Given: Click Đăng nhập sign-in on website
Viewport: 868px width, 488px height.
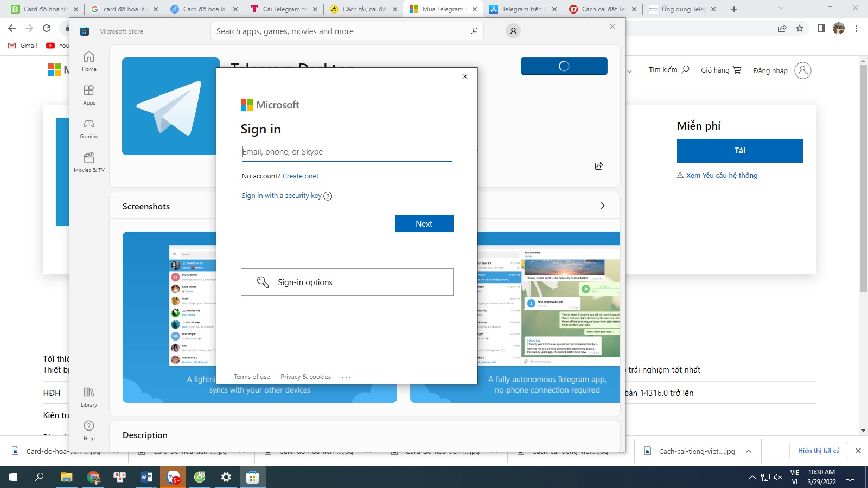Looking at the screenshot, I should click(782, 70).
